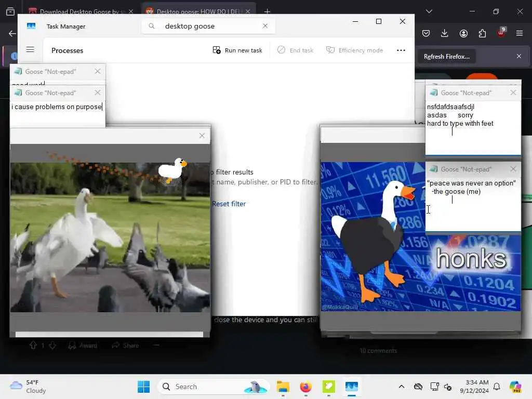Click Copilot preview icon in taskbar

[x=515, y=387]
